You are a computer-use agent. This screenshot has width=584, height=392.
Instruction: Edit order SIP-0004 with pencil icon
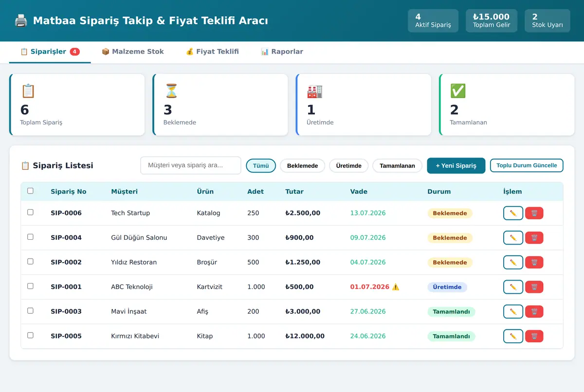[x=513, y=238]
